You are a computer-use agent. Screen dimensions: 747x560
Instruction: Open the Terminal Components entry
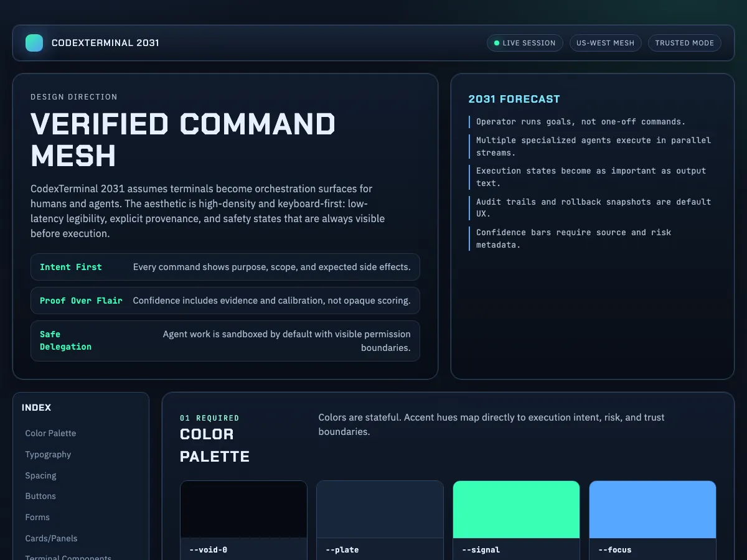coord(68,556)
